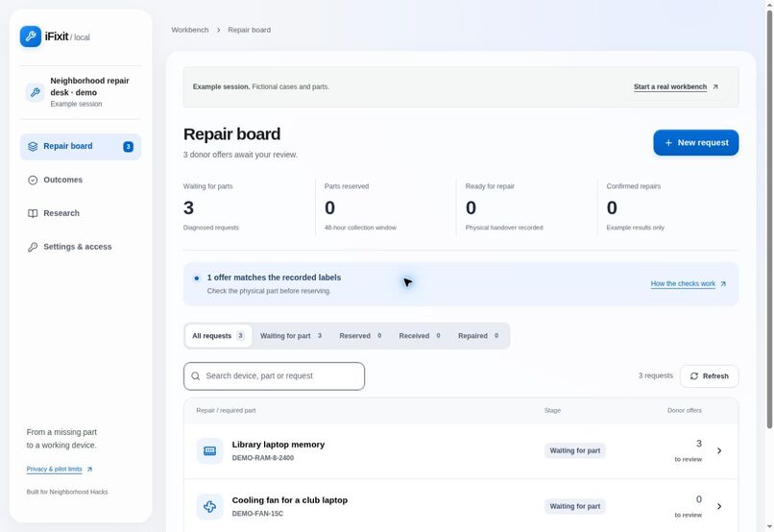This screenshot has height=532, width=774.
Task: Click the Repair / required part column header
Action: point(226,411)
